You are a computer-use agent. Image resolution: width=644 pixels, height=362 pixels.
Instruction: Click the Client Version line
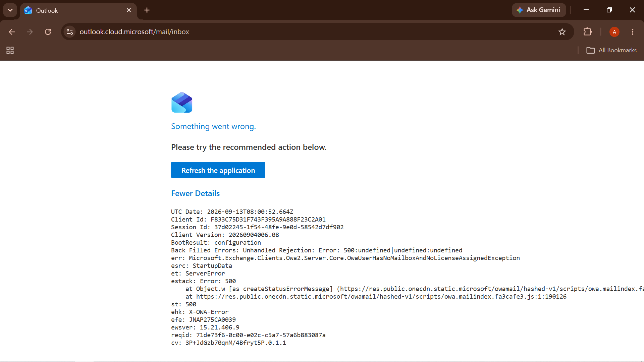click(225, 235)
